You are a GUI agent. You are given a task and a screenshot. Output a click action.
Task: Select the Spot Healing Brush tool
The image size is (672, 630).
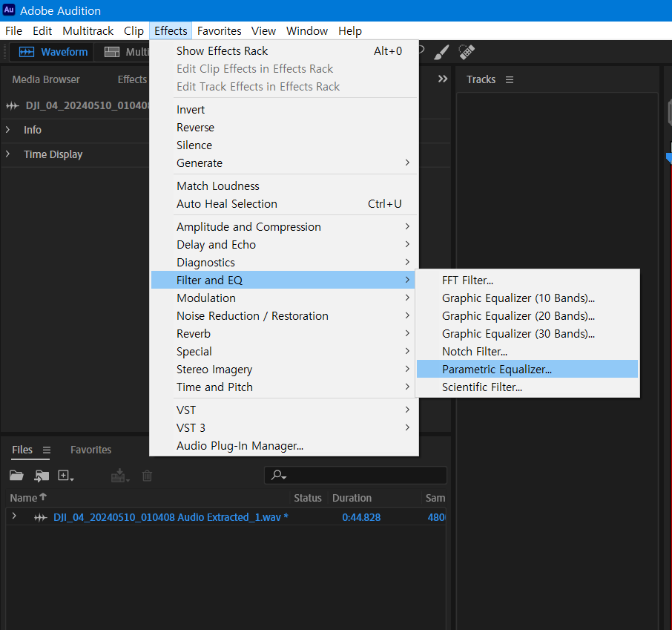467,52
